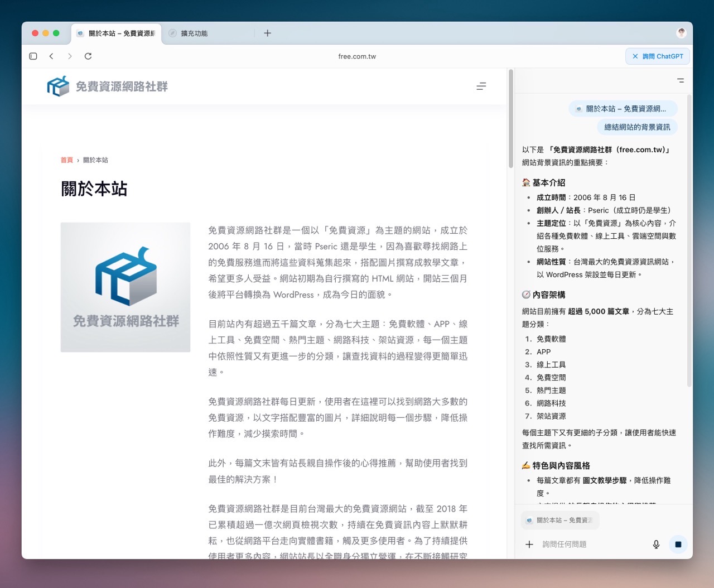This screenshot has height=588, width=714.
Task: Open the website hamburger menu
Action: coord(481,86)
